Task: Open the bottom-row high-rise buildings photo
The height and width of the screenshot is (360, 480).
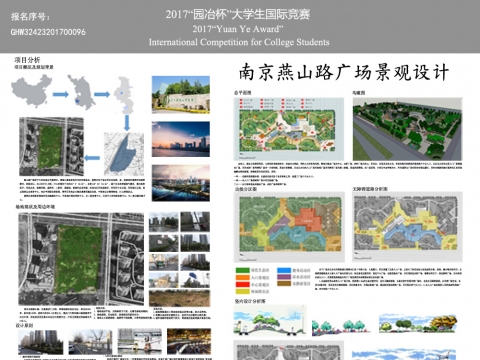Action: point(41,341)
